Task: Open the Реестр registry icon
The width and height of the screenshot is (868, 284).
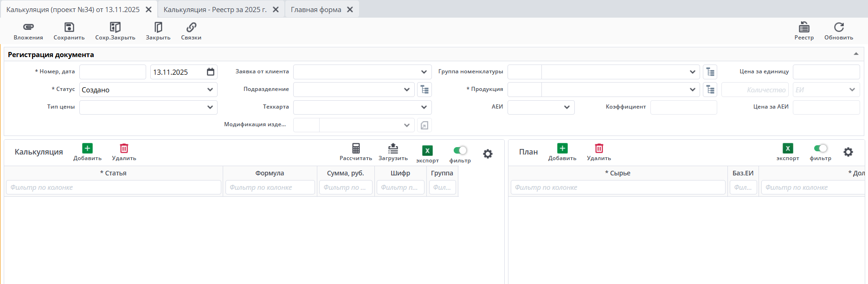Action: pyautogui.click(x=804, y=27)
